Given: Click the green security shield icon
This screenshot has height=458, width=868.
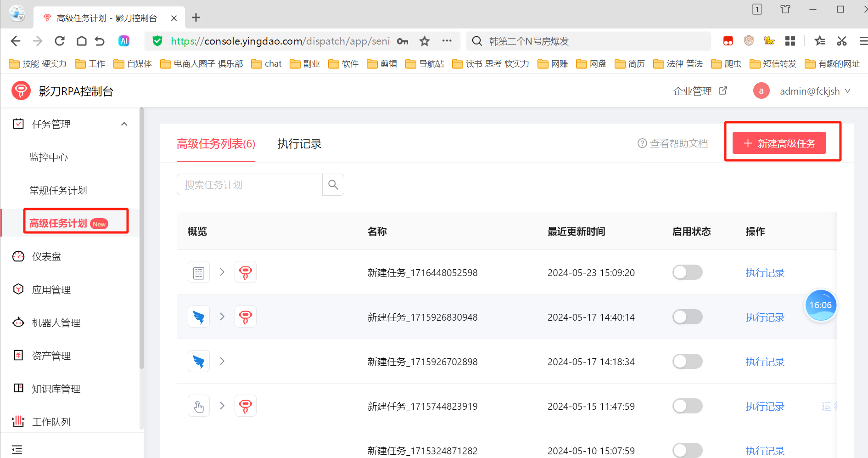Looking at the screenshot, I should click(157, 41).
